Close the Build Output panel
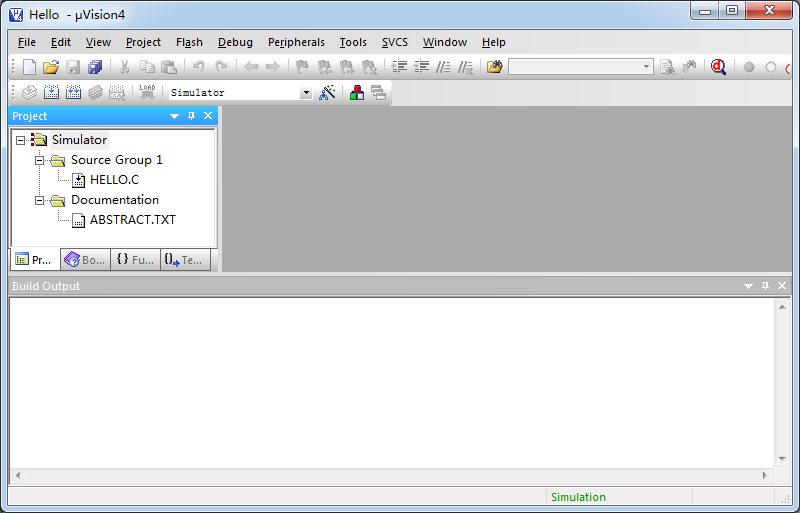Viewport: 800px width, 513px height. (782, 286)
